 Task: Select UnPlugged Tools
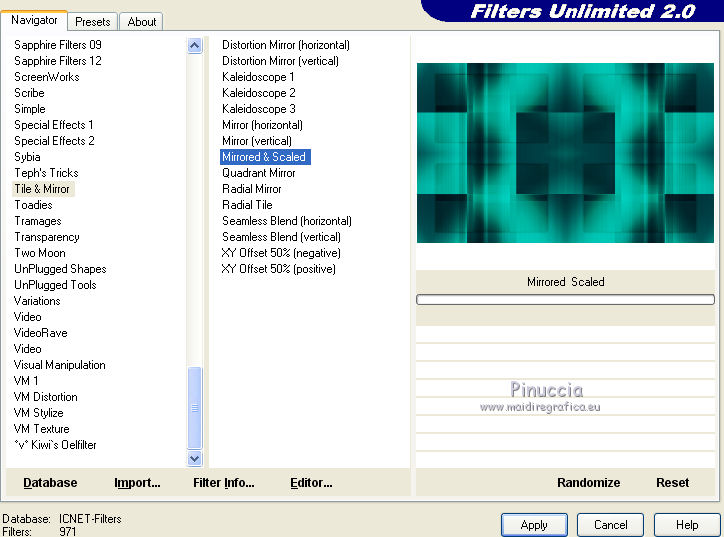[x=55, y=285]
